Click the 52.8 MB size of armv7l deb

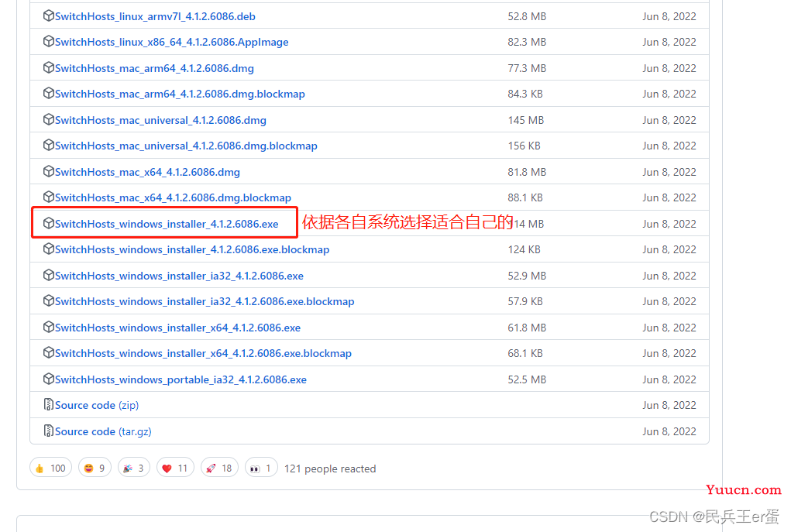527,16
